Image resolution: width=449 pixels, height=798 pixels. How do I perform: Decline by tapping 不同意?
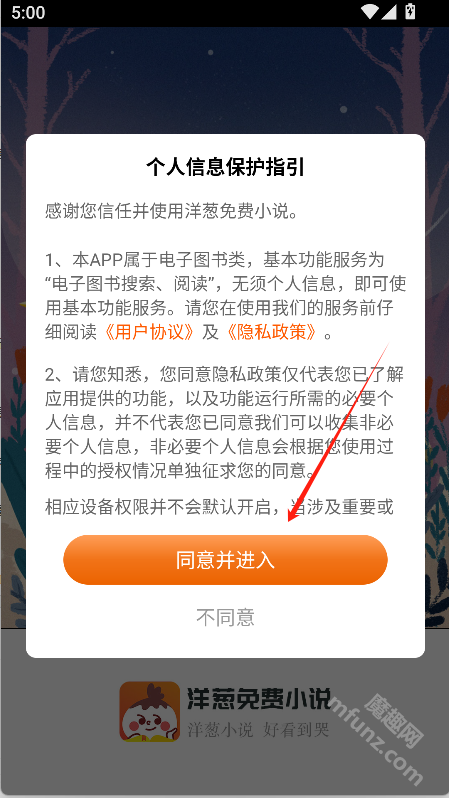[x=225, y=617]
